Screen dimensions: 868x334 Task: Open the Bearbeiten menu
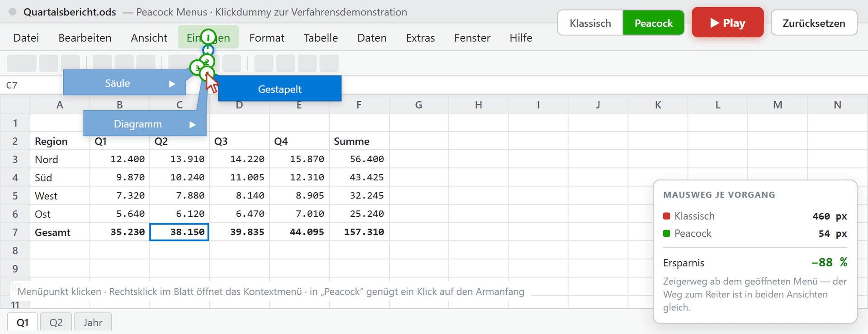[x=85, y=38]
